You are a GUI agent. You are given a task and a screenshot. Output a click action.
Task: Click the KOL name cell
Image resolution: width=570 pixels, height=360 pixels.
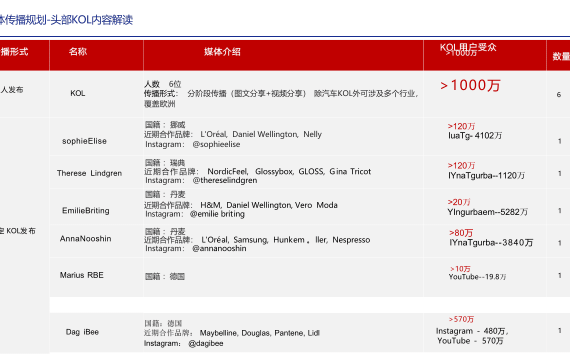point(78,93)
